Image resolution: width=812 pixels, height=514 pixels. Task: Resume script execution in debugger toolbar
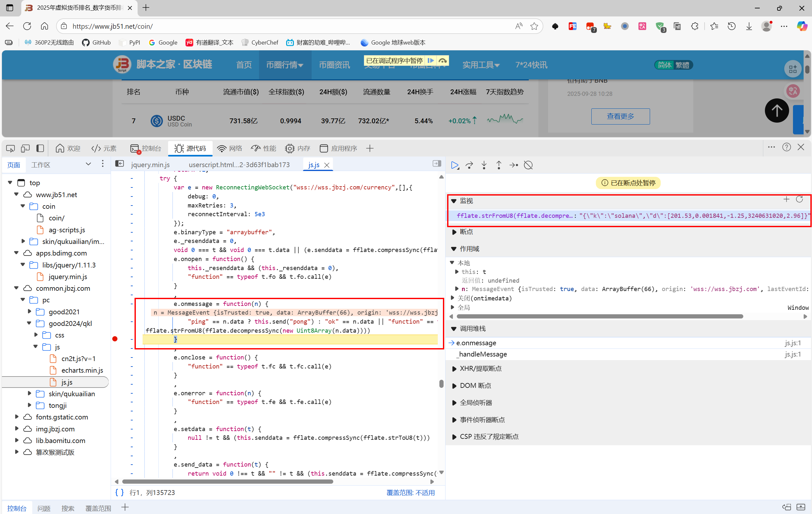pyautogui.click(x=455, y=165)
